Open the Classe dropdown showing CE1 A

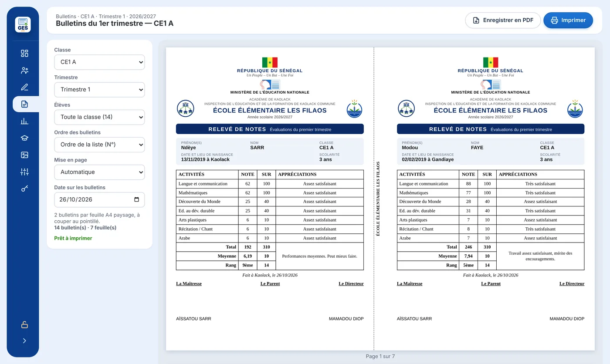[99, 62]
